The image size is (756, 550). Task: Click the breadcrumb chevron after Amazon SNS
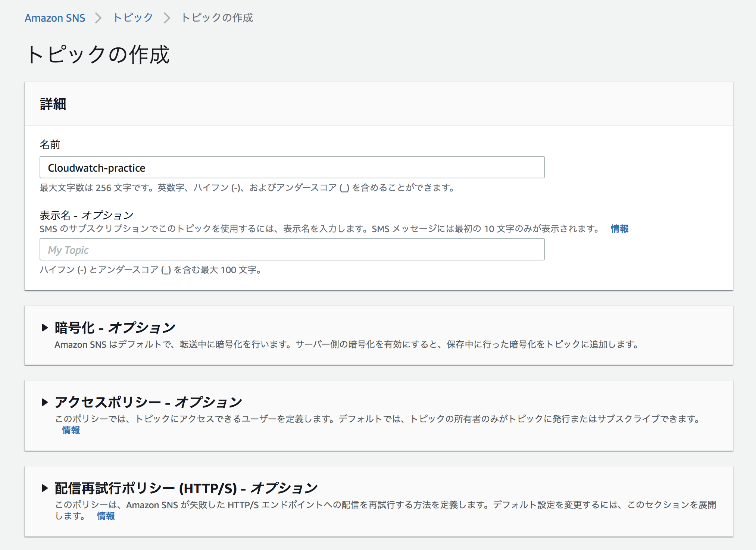click(x=99, y=17)
